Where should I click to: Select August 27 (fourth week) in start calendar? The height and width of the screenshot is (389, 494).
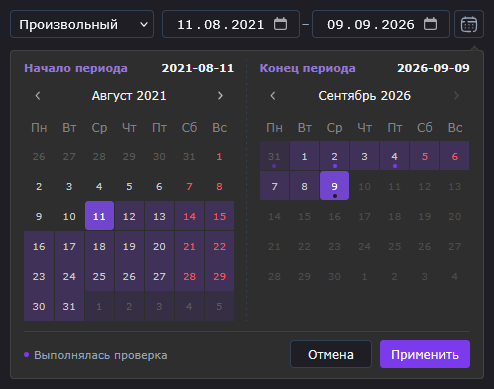click(159, 276)
